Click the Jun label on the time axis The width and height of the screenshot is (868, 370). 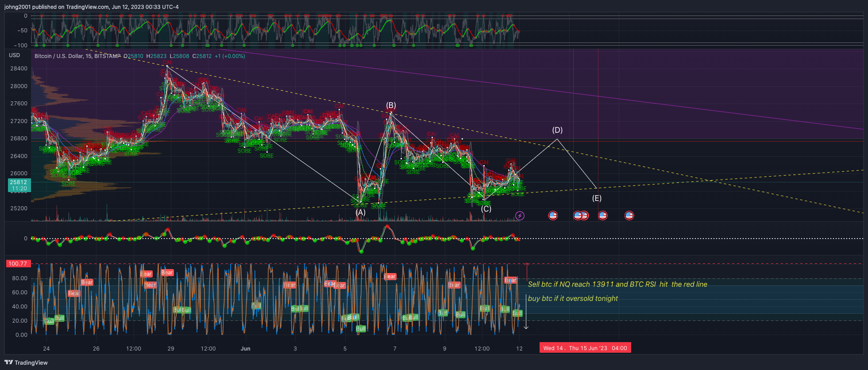tap(246, 349)
